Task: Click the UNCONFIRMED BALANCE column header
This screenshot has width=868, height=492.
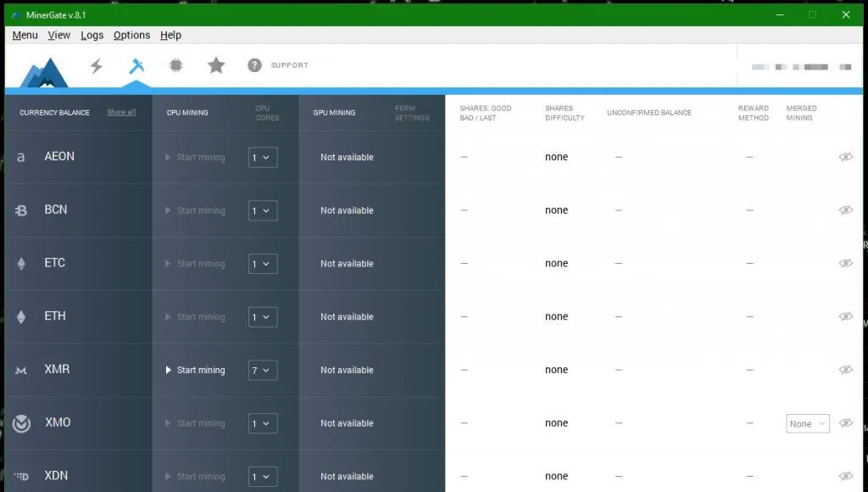Action: [648, 113]
